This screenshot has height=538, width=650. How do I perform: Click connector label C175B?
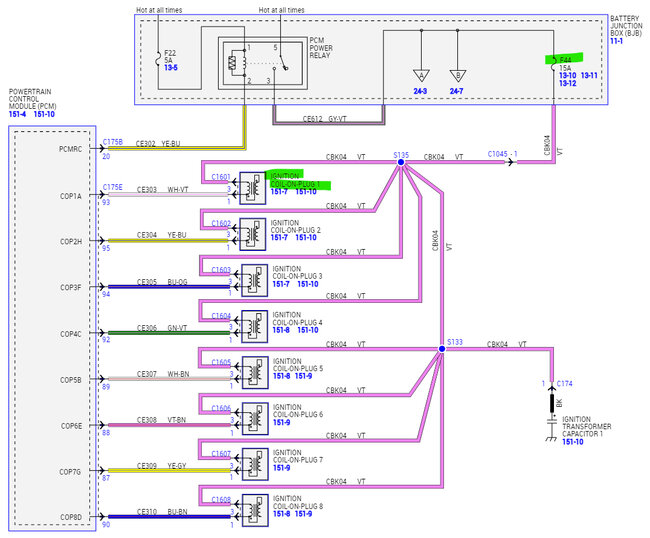coord(113,142)
